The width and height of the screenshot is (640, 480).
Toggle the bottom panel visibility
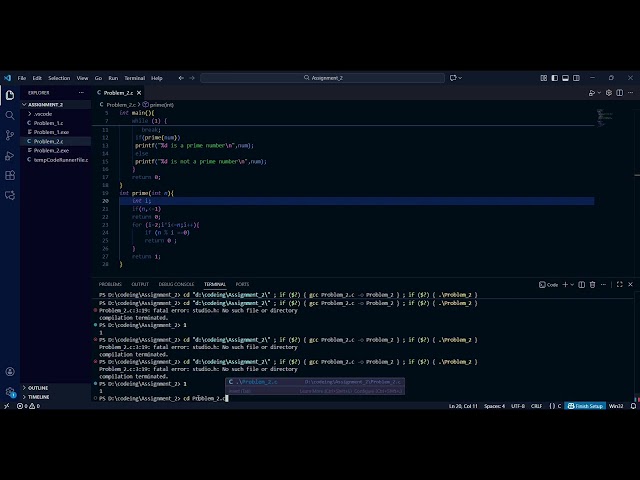tap(565, 78)
